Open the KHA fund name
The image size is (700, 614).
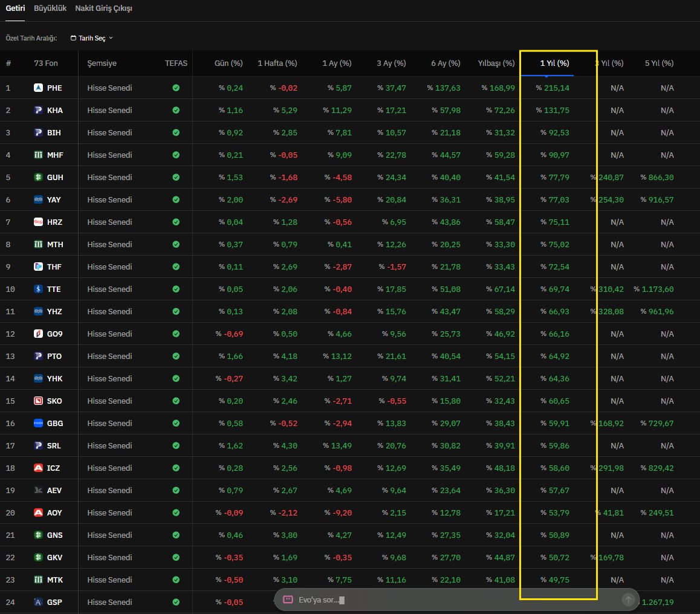55,110
